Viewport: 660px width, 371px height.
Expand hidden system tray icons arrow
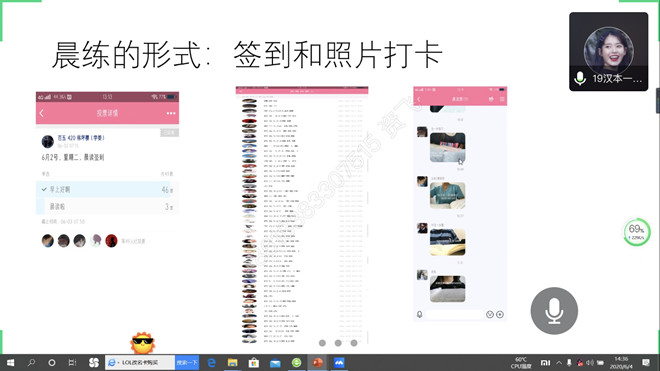point(559,363)
